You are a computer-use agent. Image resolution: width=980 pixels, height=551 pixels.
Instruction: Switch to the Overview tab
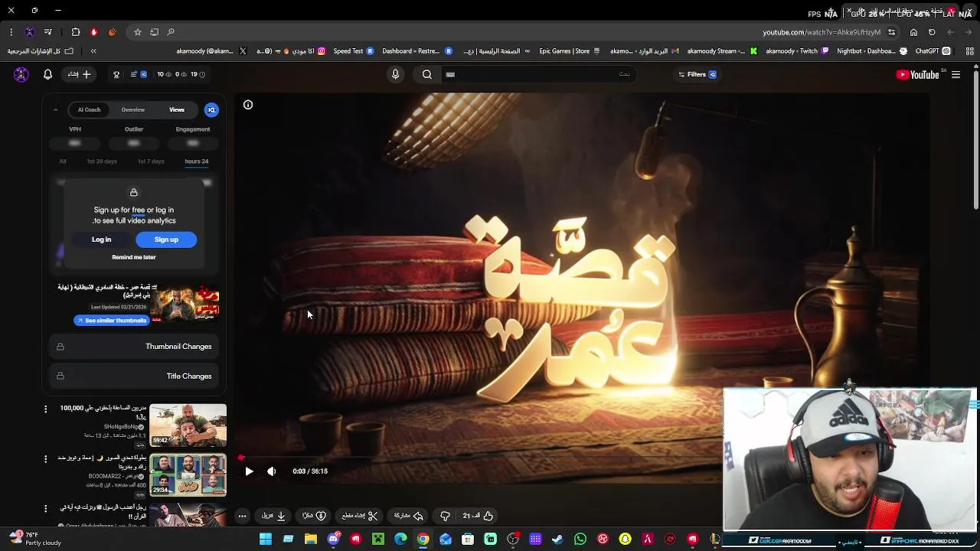132,109
